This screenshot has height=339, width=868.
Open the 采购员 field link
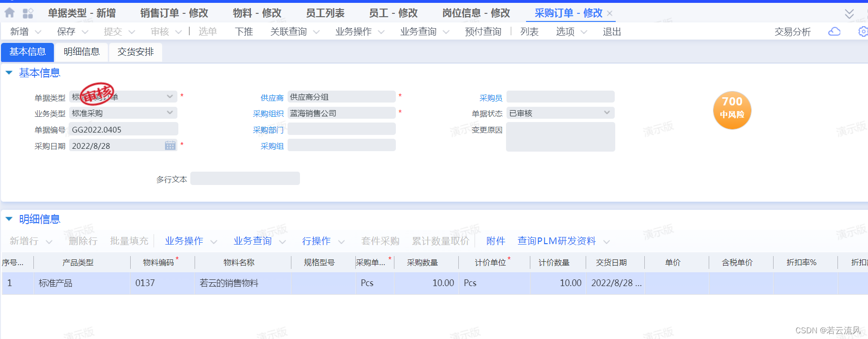[x=491, y=98]
